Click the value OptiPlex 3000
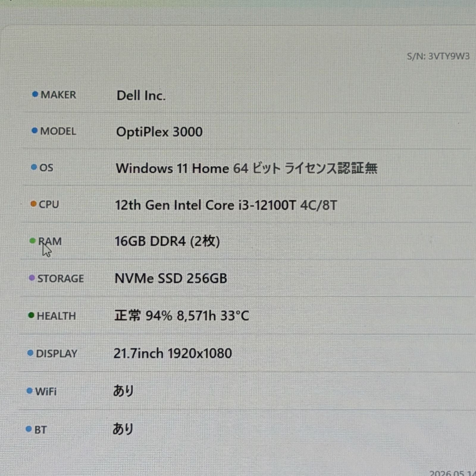 coord(159,132)
